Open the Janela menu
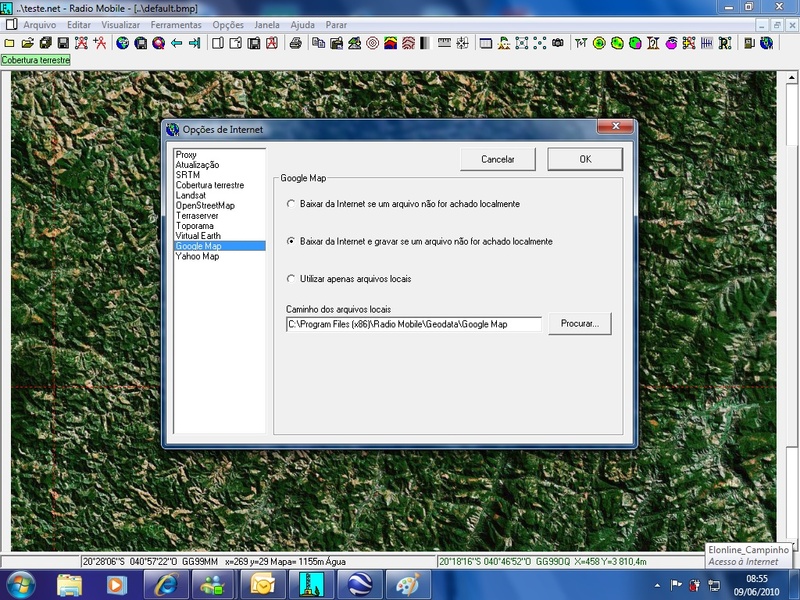The width and height of the screenshot is (800, 600). point(267,24)
